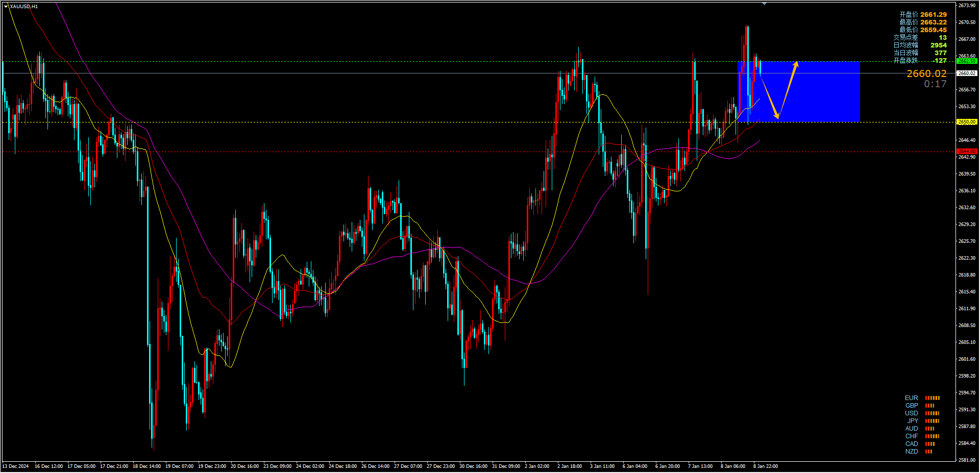
Task: Click the 2656.70 price on the scale
Action: (x=967, y=90)
